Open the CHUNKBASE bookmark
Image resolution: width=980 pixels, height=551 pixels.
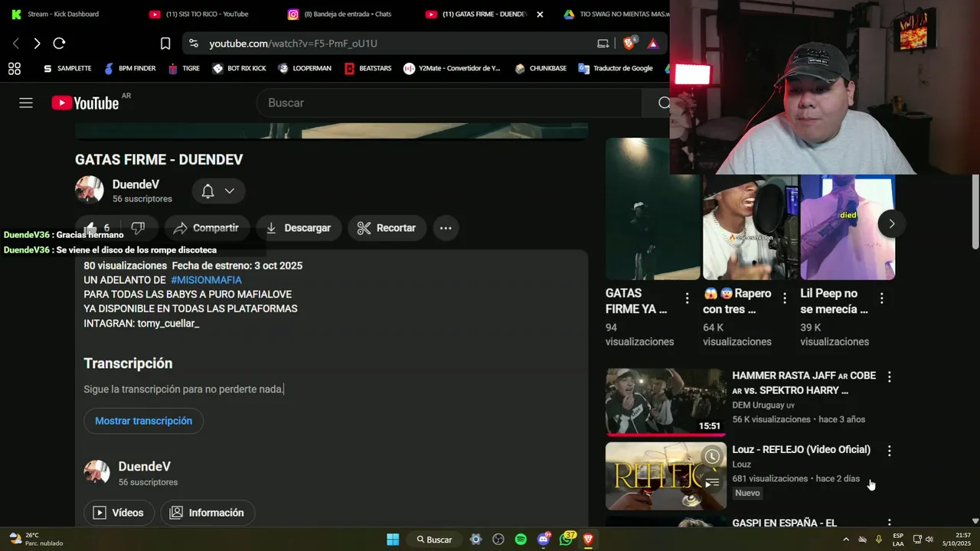pos(541,68)
